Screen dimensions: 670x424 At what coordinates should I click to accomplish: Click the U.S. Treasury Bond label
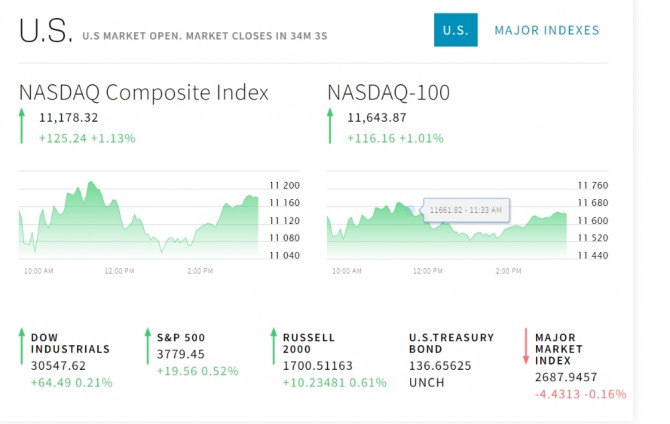point(452,343)
